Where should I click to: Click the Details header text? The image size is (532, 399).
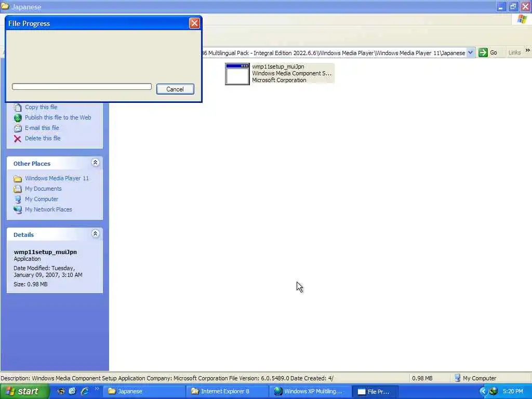tap(23, 235)
